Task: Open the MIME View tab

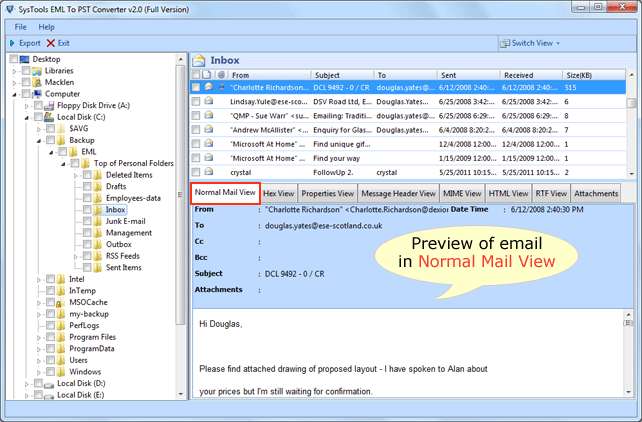Action: pyautogui.click(x=462, y=193)
